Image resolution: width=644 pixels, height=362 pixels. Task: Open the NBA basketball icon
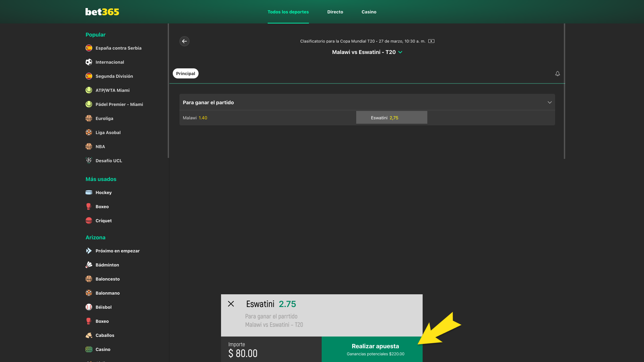click(x=89, y=146)
